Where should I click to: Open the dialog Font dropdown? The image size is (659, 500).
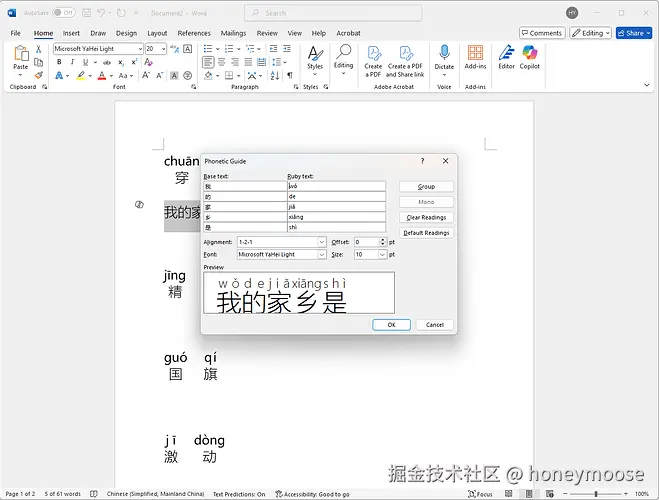click(x=322, y=255)
